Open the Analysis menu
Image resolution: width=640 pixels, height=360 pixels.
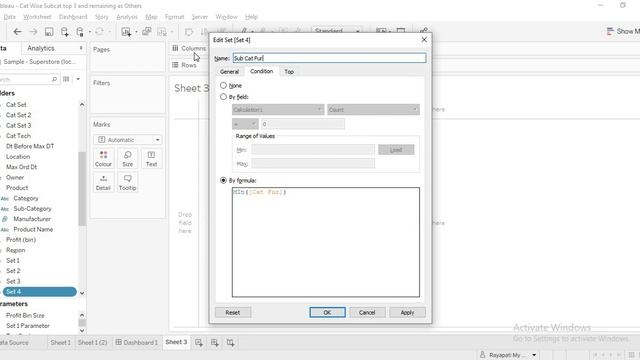point(127,17)
